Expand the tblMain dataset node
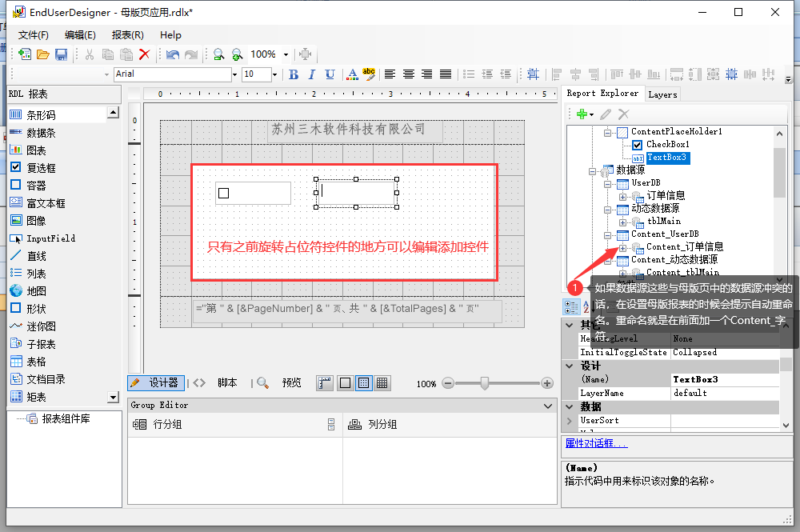Image resolution: width=800 pixels, height=532 pixels. 622,222
